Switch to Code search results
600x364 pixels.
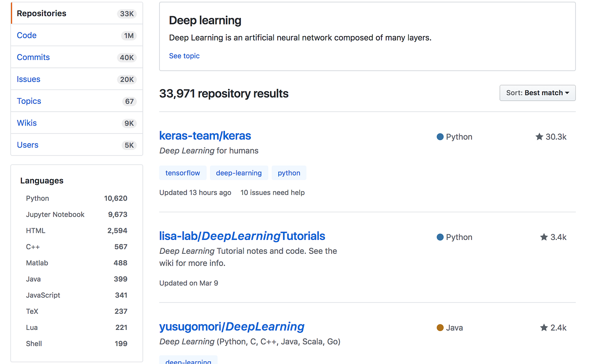77,35
